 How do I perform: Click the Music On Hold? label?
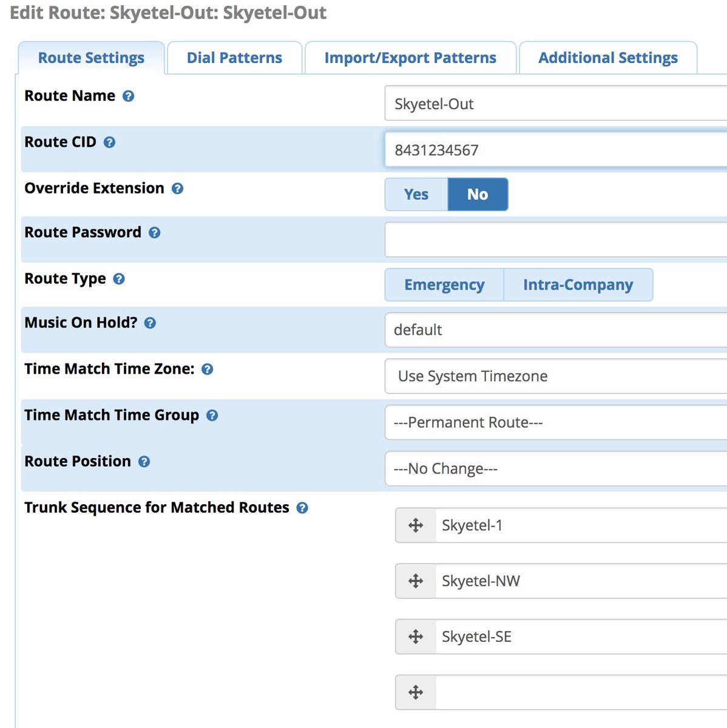tap(81, 323)
